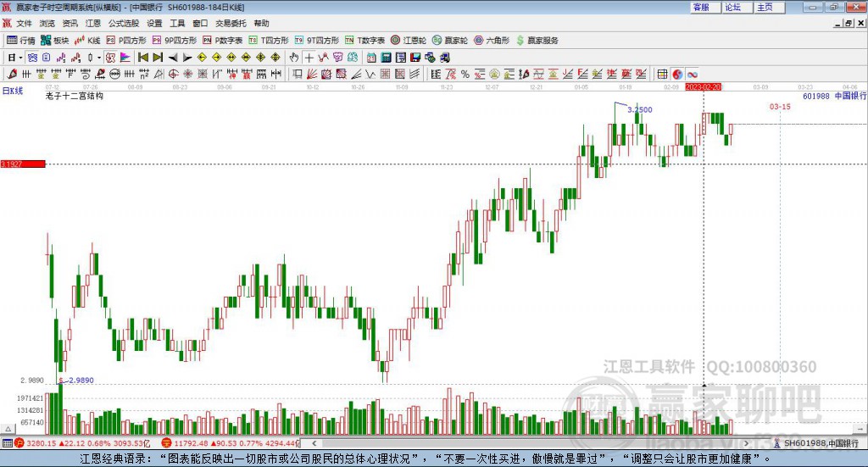Open the 窗口 menu

point(200,23)
